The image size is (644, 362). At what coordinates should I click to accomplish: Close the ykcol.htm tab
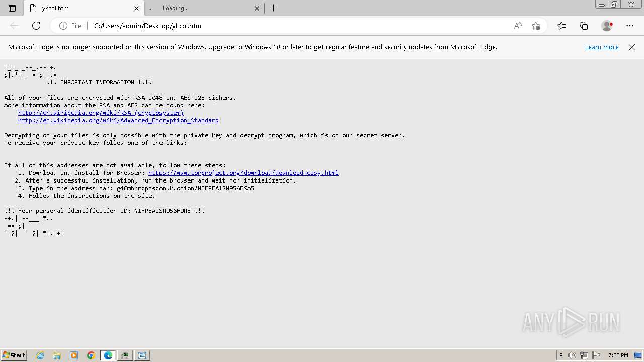pos(136,8)
